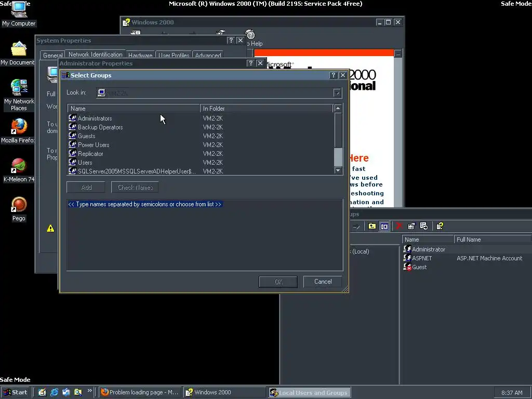Select the Guests group row
Image resolution: width=532 pixels, height=399 pixels.
click(201, 136)
